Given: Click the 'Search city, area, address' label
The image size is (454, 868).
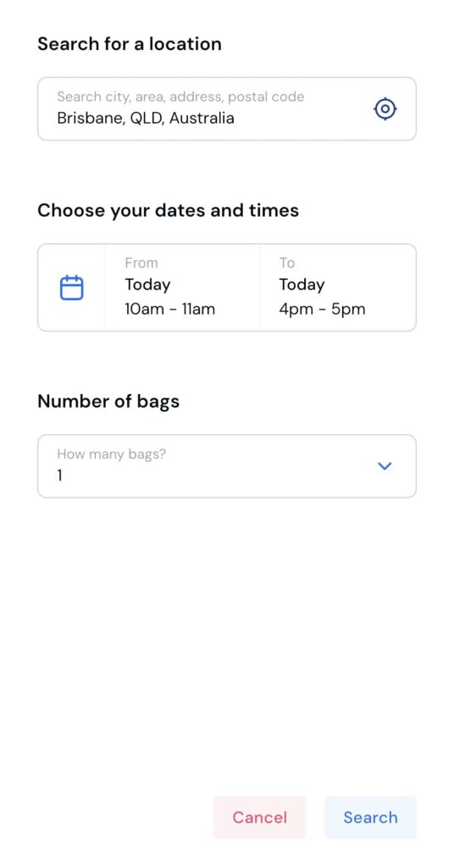Looking at the screenshot, I should 180,97.
